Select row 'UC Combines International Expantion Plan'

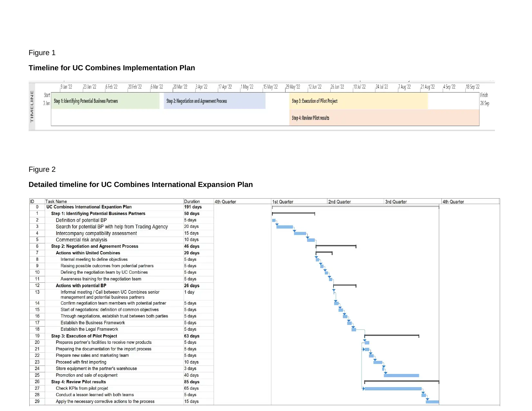[121, 207]
